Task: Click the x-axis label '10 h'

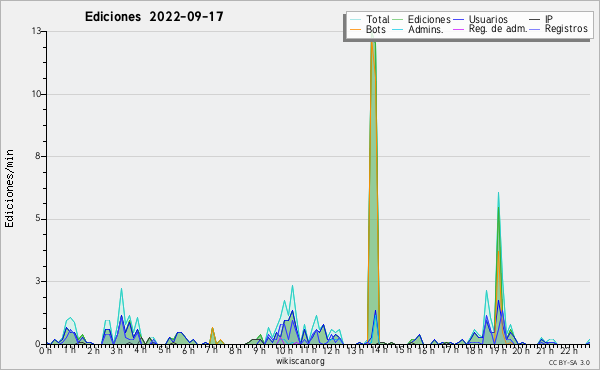Action: (x=284, y=350)
